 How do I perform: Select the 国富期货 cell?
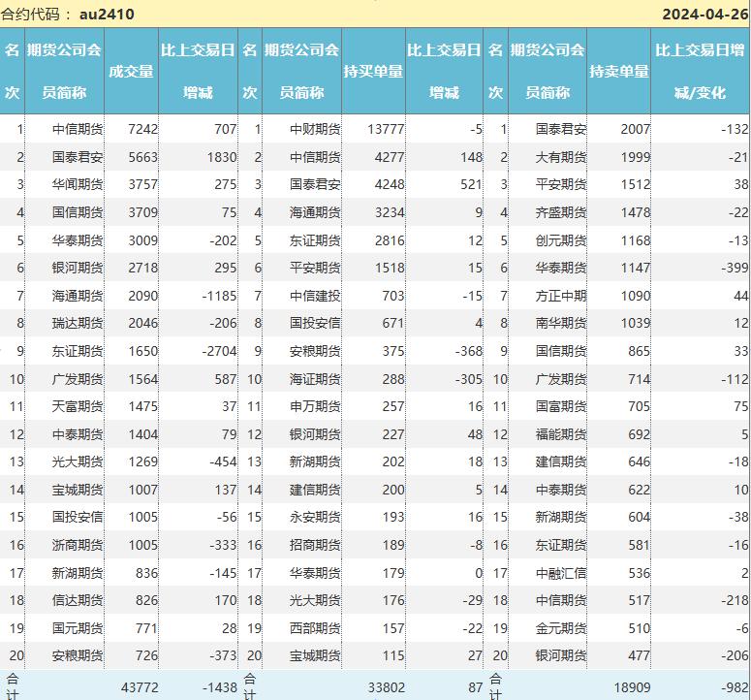(561, 407)
